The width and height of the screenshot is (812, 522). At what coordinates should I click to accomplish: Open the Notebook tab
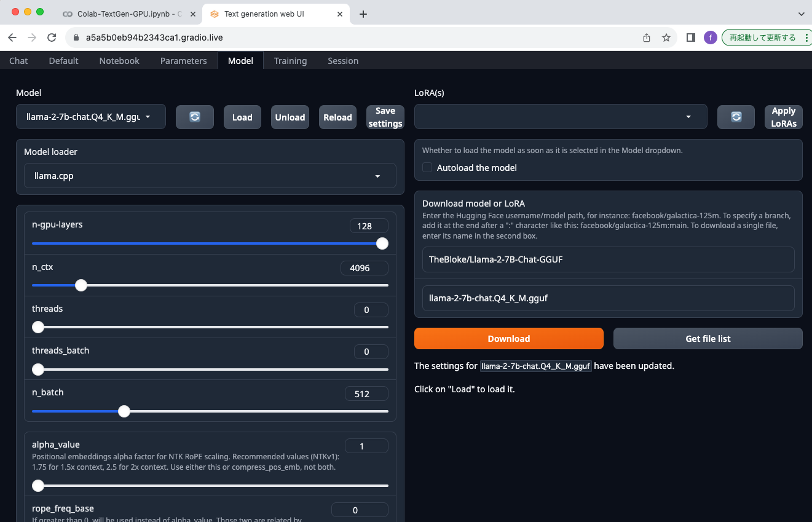[119, 60]
